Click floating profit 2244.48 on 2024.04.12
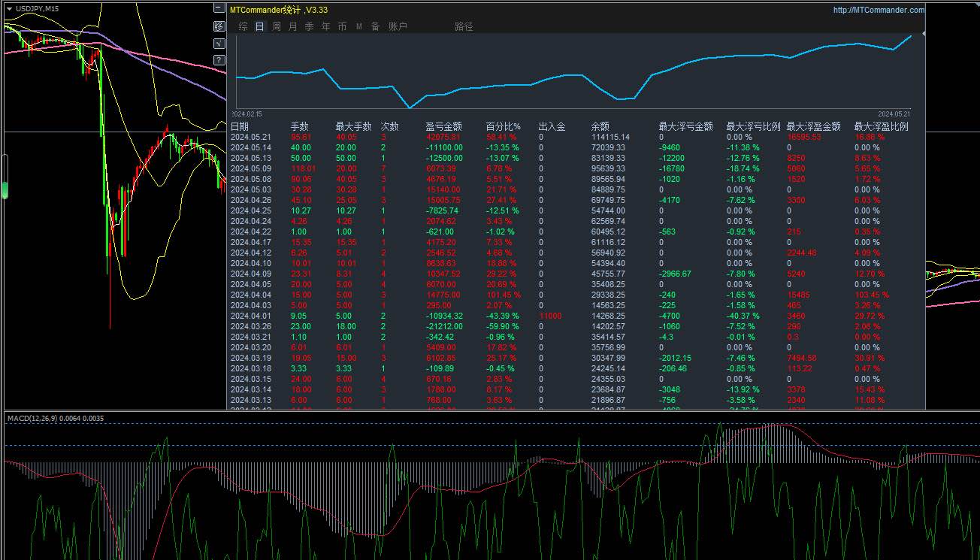Screen dimensions: 980x560 [802, 253]
